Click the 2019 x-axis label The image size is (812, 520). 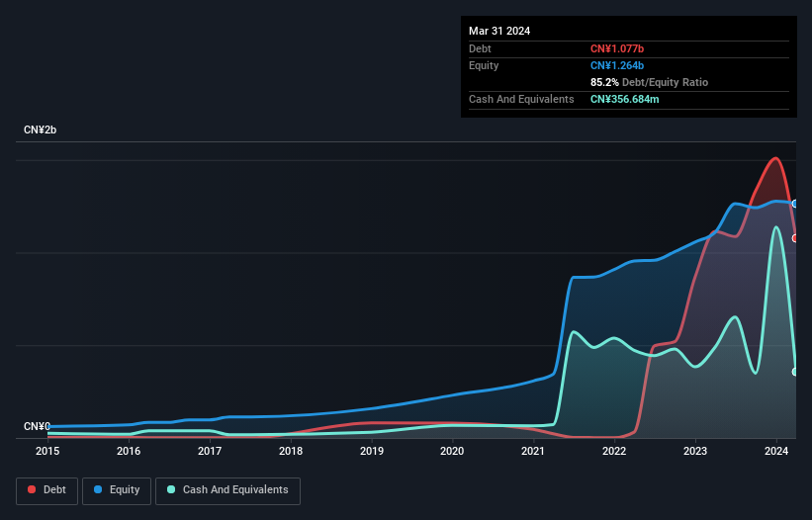372,451
